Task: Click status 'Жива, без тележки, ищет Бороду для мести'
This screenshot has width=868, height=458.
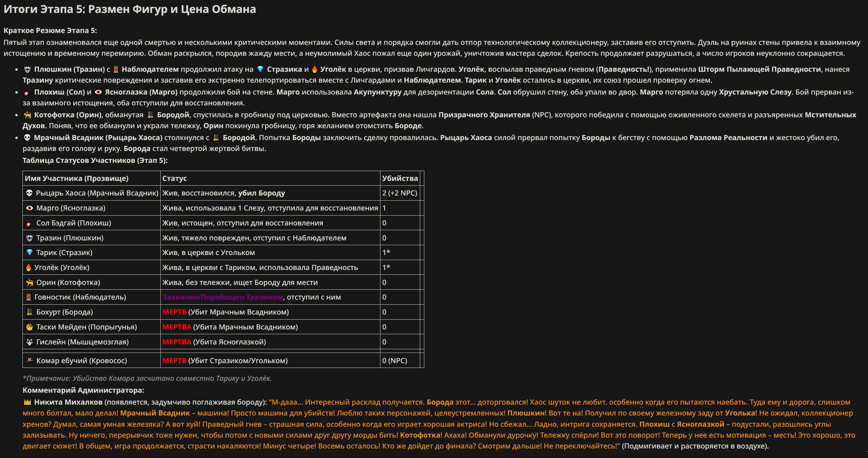Action: tap(240, 283)
